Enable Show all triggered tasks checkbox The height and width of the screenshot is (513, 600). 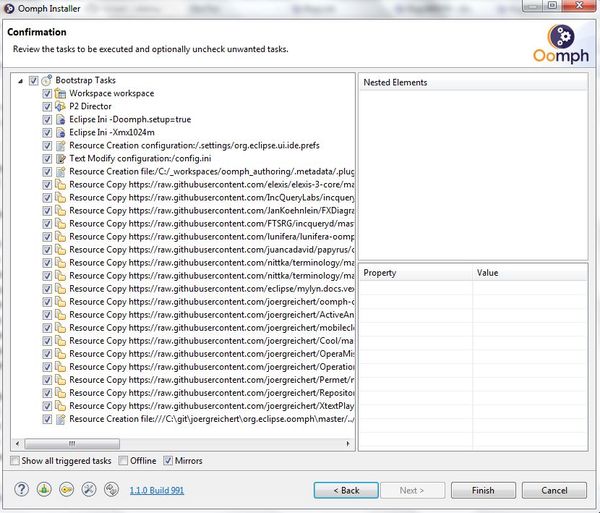pyautogui.click(x=15, y=461)
